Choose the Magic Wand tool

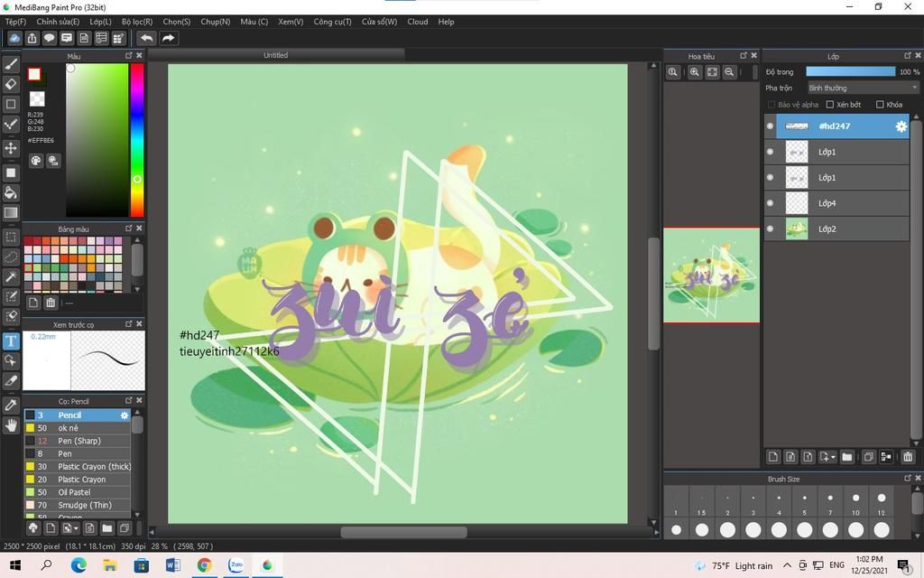11,276
